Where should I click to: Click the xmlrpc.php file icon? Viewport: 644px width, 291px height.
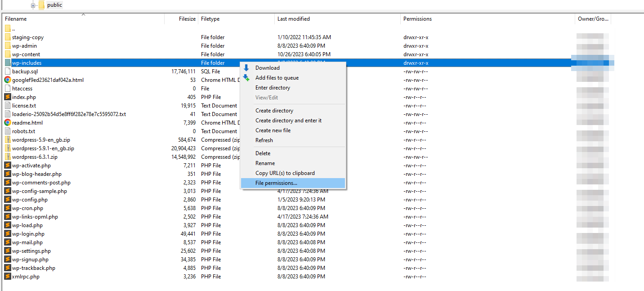[x=8, y=277]
